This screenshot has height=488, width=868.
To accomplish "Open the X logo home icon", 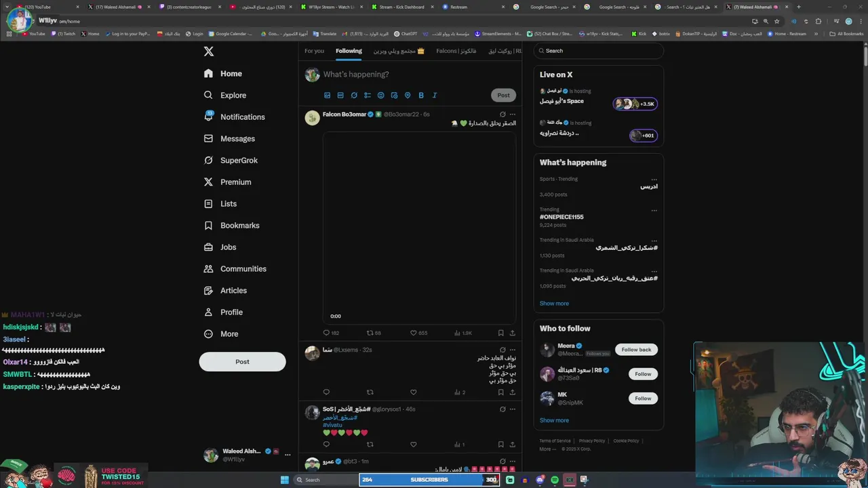I will pos(209,52).
